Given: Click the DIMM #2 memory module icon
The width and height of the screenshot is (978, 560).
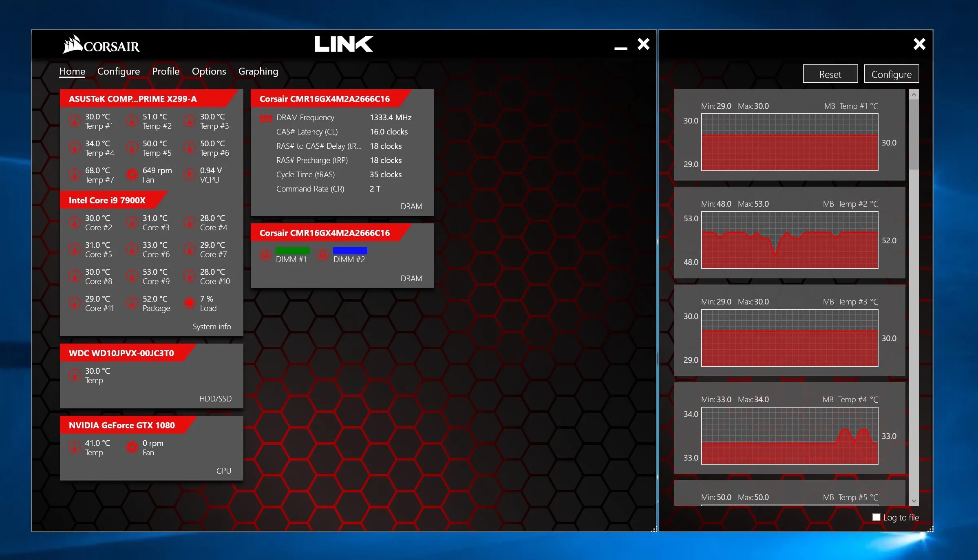Looking at the screenshot, I should tap(323, 255).
